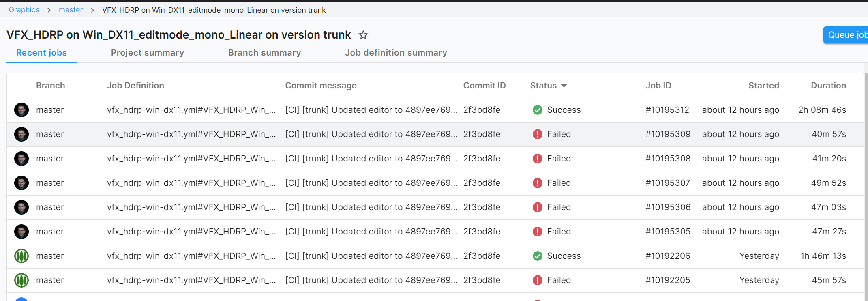Image resolution: width=868 pixels, height=301 pixels.
Task: Star this job as a favorite
Action: click(x=363, y=35)
